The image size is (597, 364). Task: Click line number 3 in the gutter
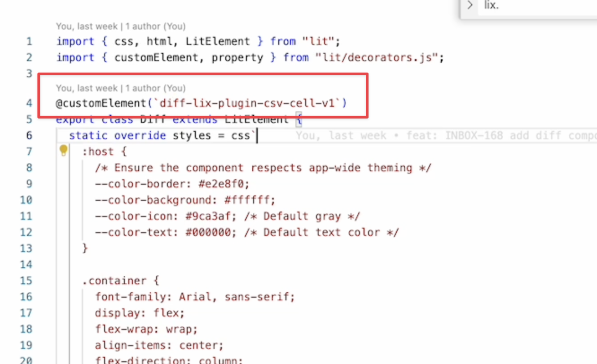coord(29,74)
